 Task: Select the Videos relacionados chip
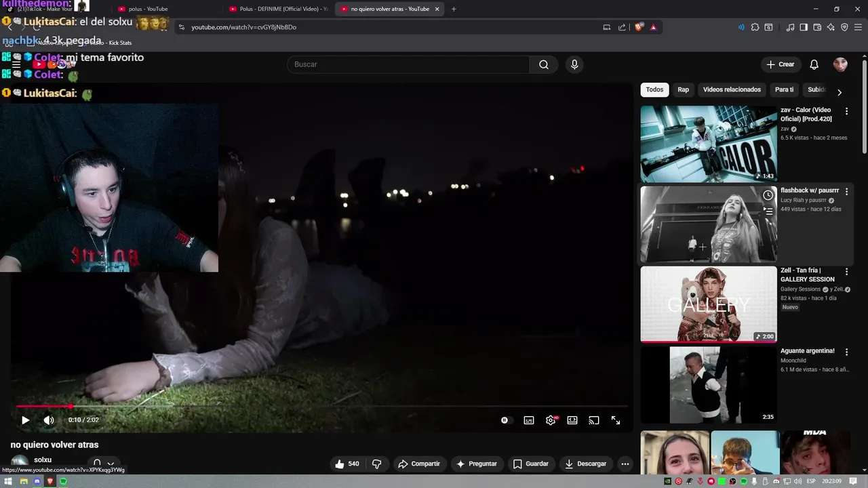732,89
